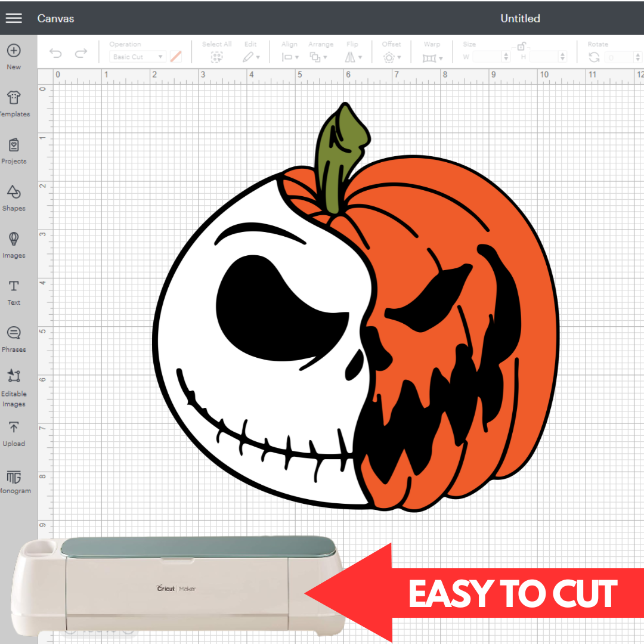Add Text to the canvas

coord(14,292)
